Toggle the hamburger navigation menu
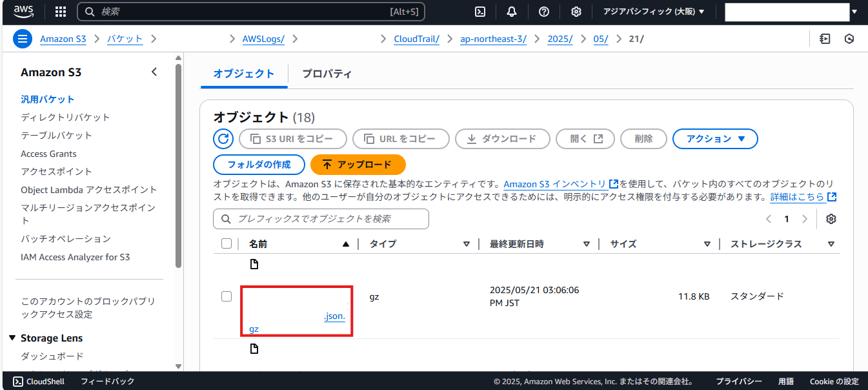868x390 pixels. point(23,39)
